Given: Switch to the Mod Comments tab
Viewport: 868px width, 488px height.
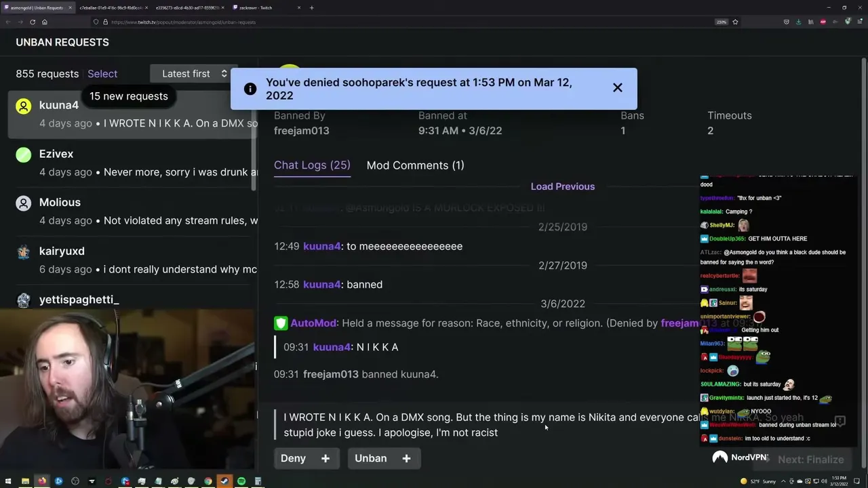Looking at the screenshot, I should tap(415, 165).
